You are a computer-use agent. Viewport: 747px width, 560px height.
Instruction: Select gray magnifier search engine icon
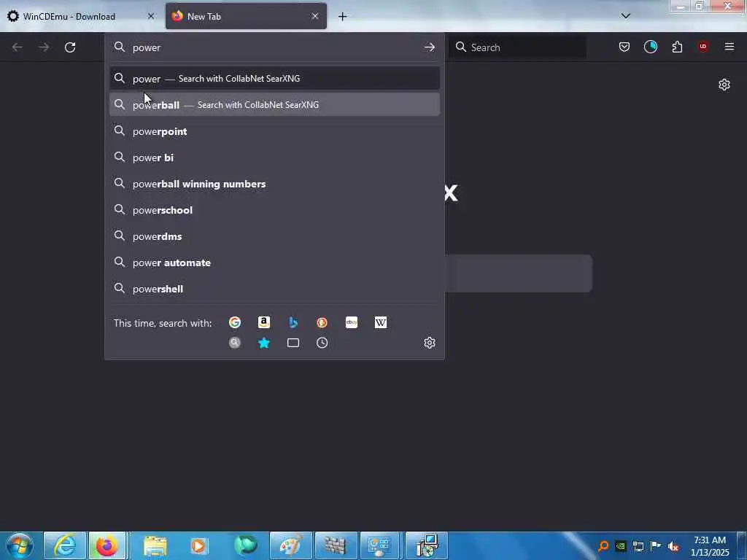235,343
